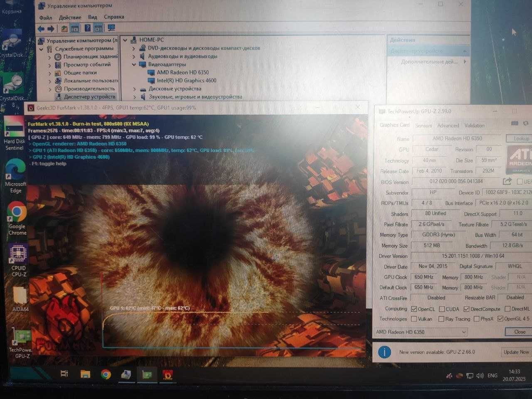Switch to GPU-Z via green taskbar icon
532x399 pixels.
click(x=147, y=374)
